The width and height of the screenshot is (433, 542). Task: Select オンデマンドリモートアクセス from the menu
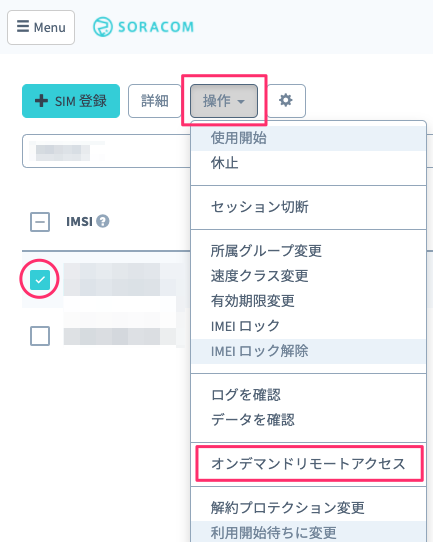pos(309,464)
